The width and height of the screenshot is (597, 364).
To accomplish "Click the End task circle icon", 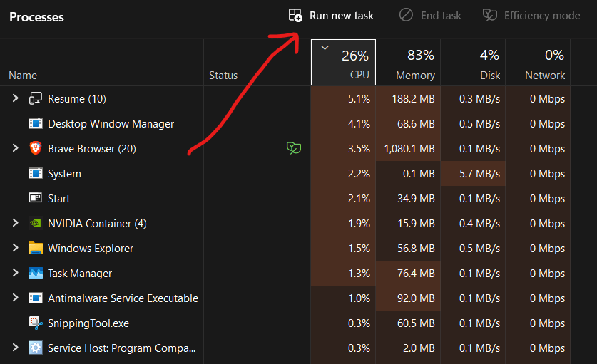I will click(406, 15).
